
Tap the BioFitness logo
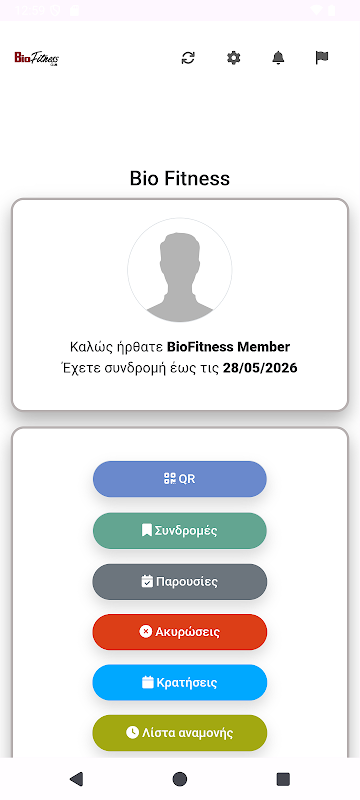tap(37, 58)
